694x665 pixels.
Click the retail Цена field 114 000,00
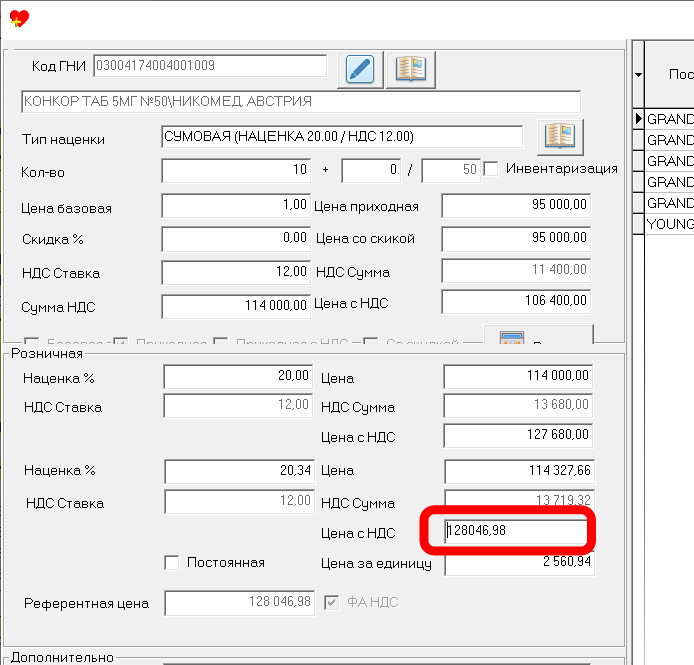(518, 376)
